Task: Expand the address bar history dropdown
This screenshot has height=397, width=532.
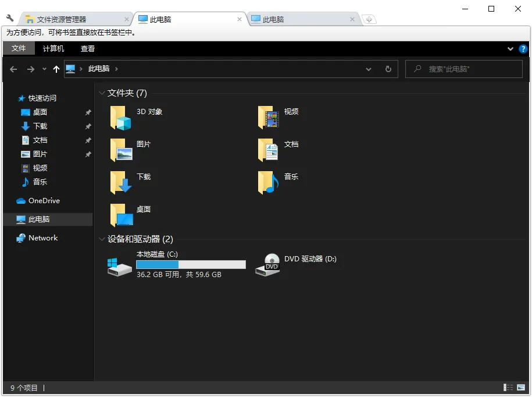Action: click(x=369, y=69)
